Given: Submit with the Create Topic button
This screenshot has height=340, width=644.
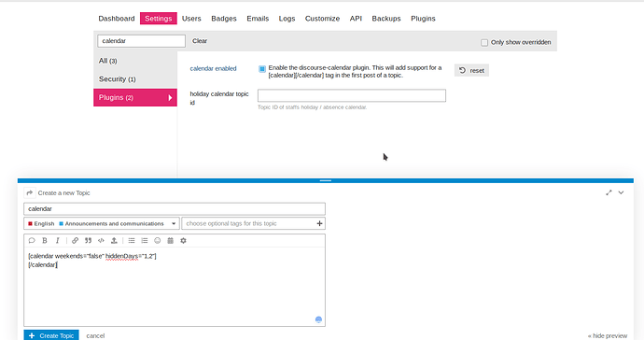Looking at the screenshot, I should [51, 335].
